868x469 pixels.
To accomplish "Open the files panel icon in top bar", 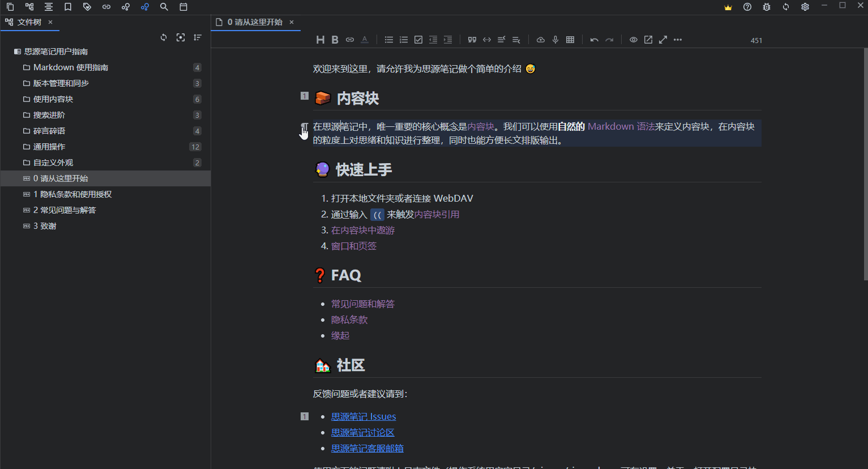I will [10, 7].
